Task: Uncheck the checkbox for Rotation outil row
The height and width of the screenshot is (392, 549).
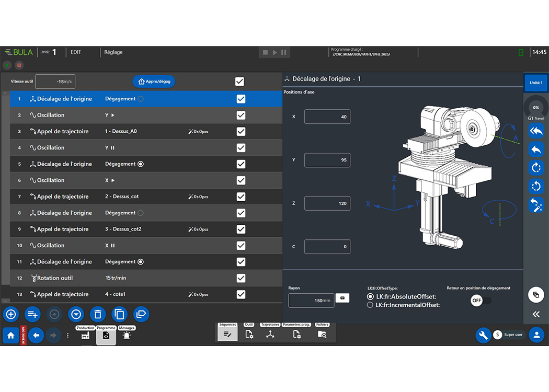Action: tap(241, 278)
